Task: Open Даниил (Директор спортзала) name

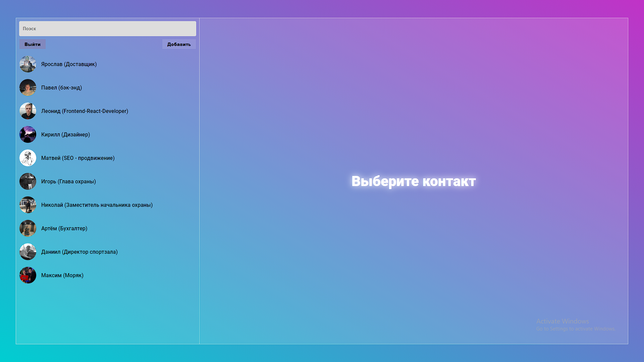Action: (x=79, y=252)
